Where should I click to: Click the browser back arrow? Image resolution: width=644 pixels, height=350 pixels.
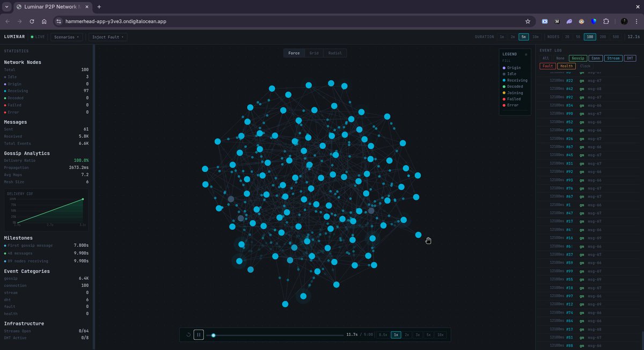click(x=8, y=21)
